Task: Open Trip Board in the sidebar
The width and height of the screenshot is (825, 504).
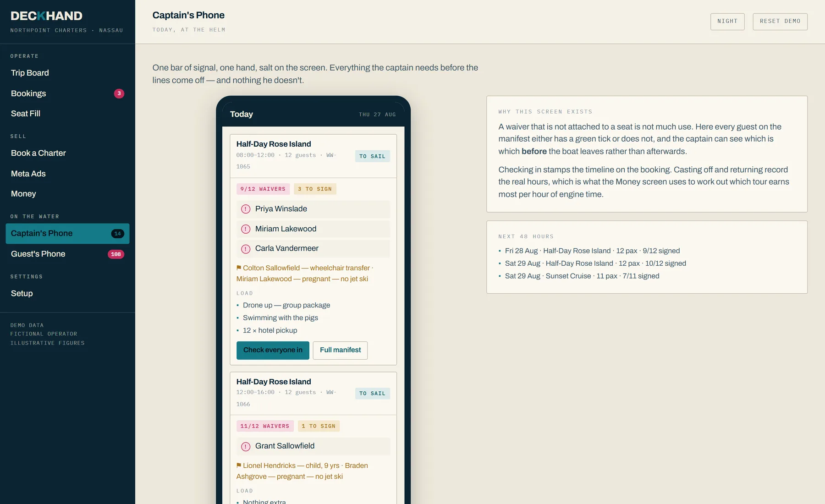Action: tap(67, 73)
